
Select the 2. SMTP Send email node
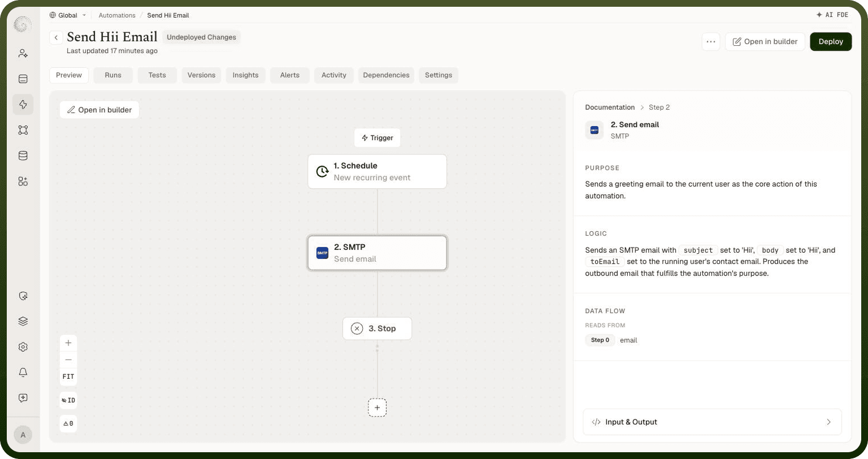377,253
